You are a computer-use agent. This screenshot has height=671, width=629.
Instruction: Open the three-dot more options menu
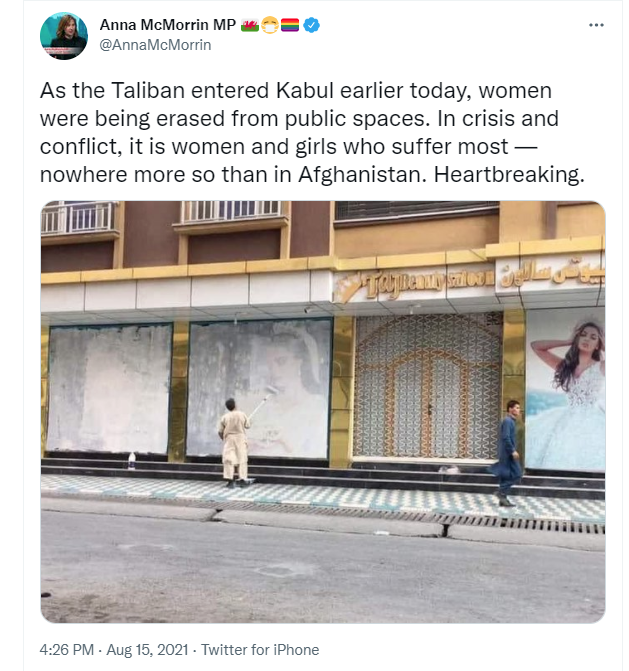[x=596, y=25]
